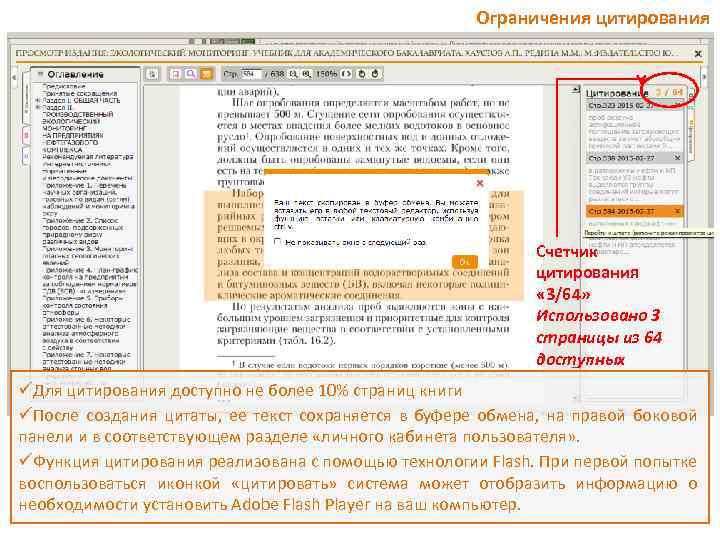Confirm the dialog with the orange Ok button

click(465, 262)
